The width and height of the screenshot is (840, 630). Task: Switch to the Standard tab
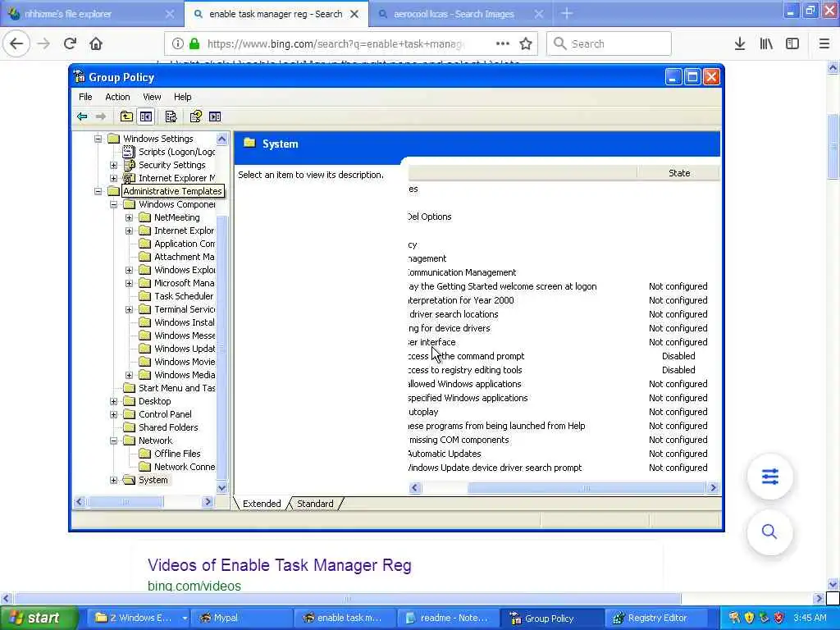(315, 504)
